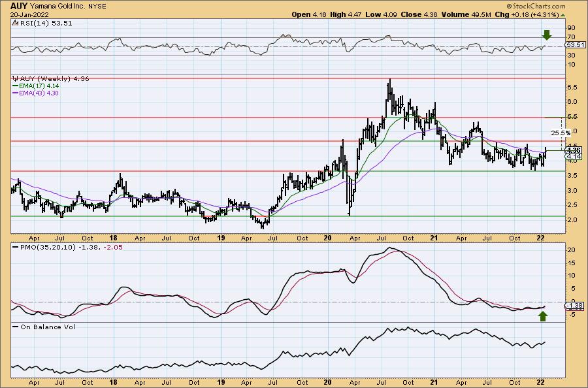The width and height of the screenshot is (588, 388).
Task: Click the 2.5 price axis label
Action: pos(572,204)
